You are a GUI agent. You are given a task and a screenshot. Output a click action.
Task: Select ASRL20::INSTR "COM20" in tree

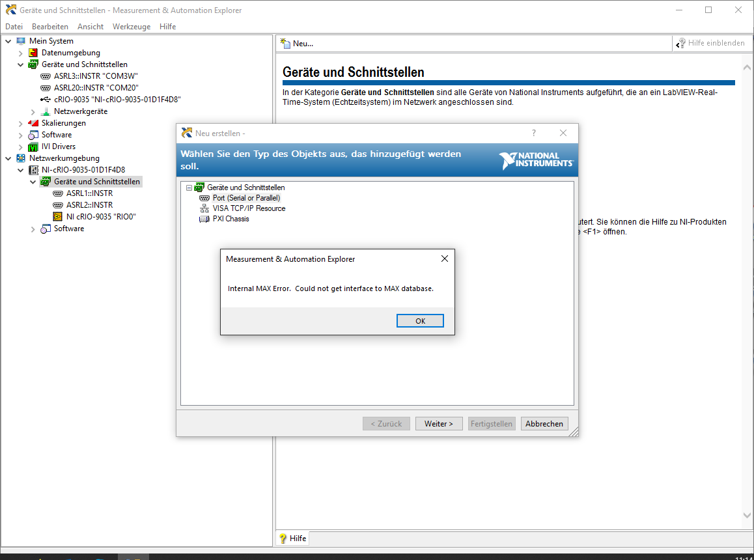click(x=96, y=88)
